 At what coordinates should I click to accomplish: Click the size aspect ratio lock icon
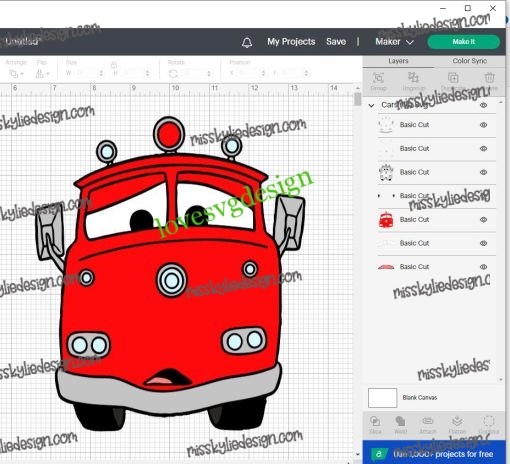[114, 64]
